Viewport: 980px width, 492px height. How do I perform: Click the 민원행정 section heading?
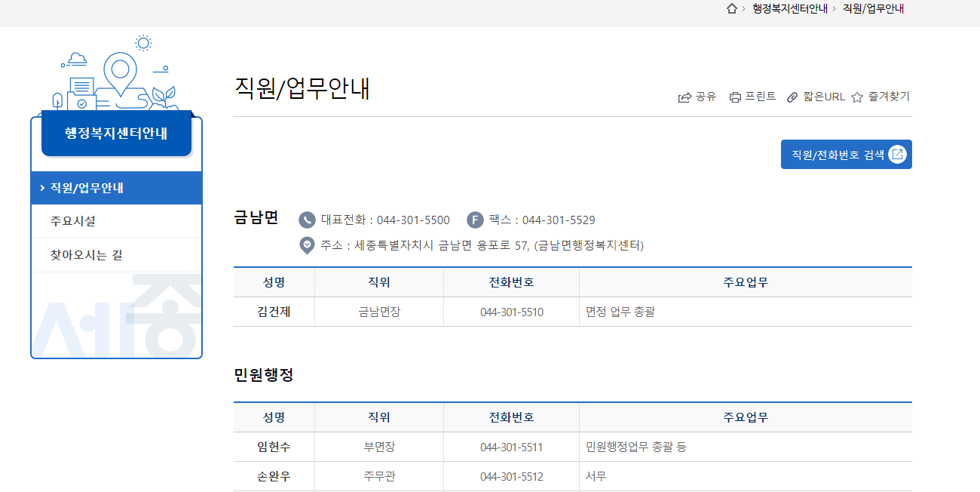pos(263,374)
